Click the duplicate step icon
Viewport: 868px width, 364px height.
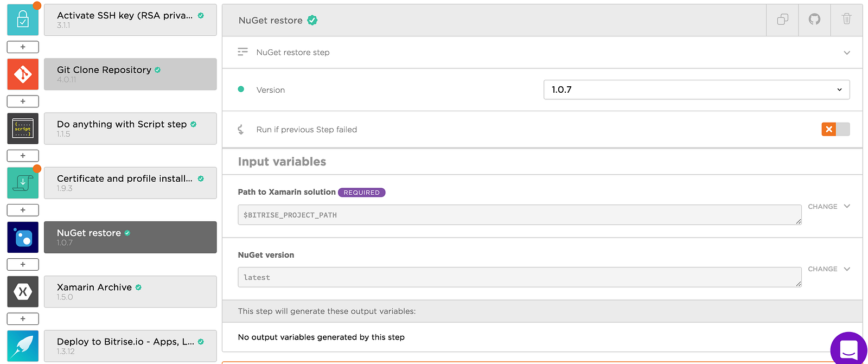pyautogui.click(x=782, y=20)
